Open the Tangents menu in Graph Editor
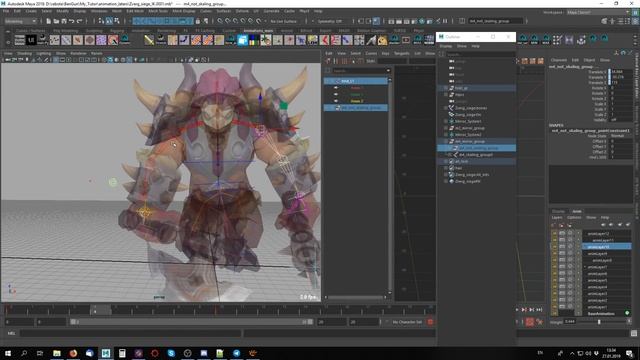 click(x=402, y=53)
